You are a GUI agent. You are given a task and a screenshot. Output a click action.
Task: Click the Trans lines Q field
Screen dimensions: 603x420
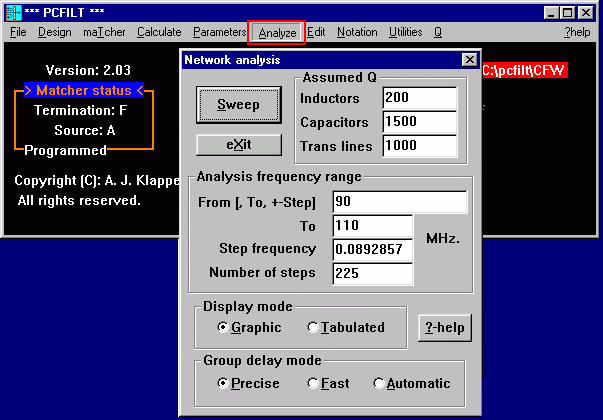[419, 146]
